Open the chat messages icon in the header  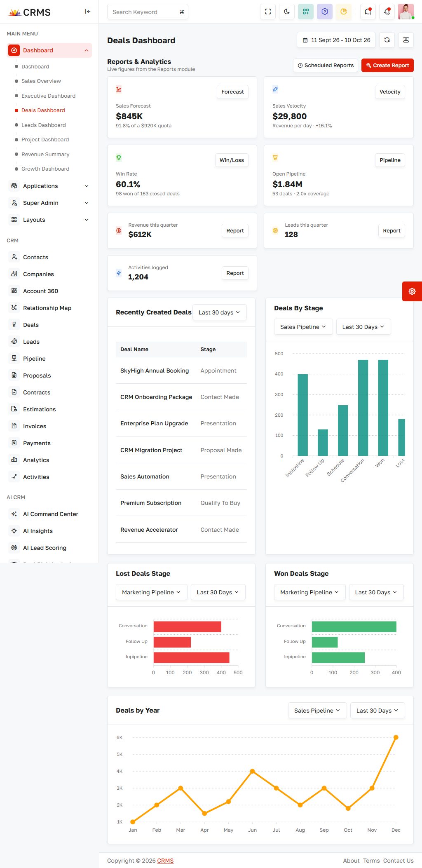[368, 12]
